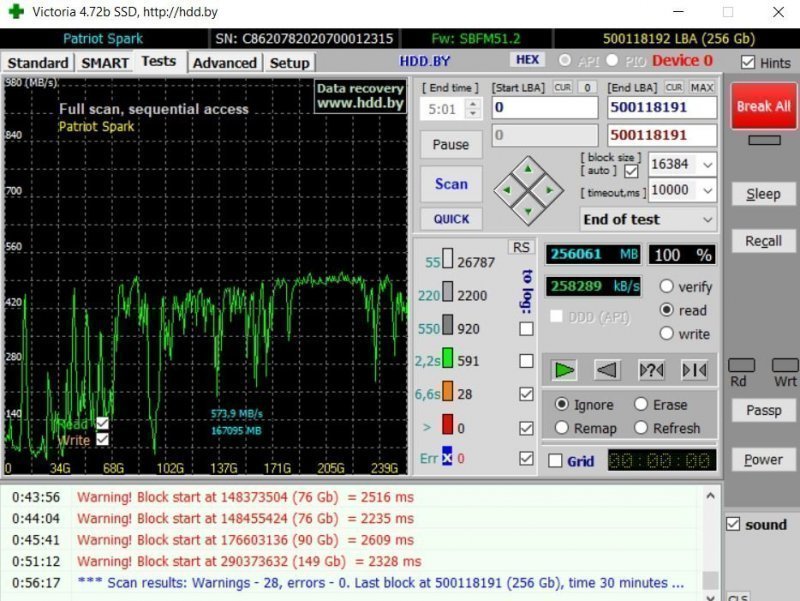Viewport: 800px width, 601px height.
Task: Click the Start LBA input field
Action: pyautogui.click(x=544, y=108)
